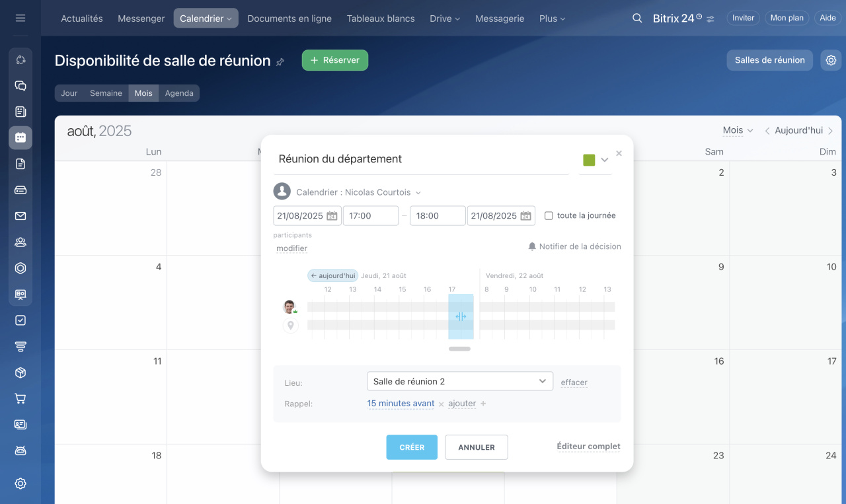846x504 pixels.
Task: Switch to the Jour view tab
Action: pos(69,93)
